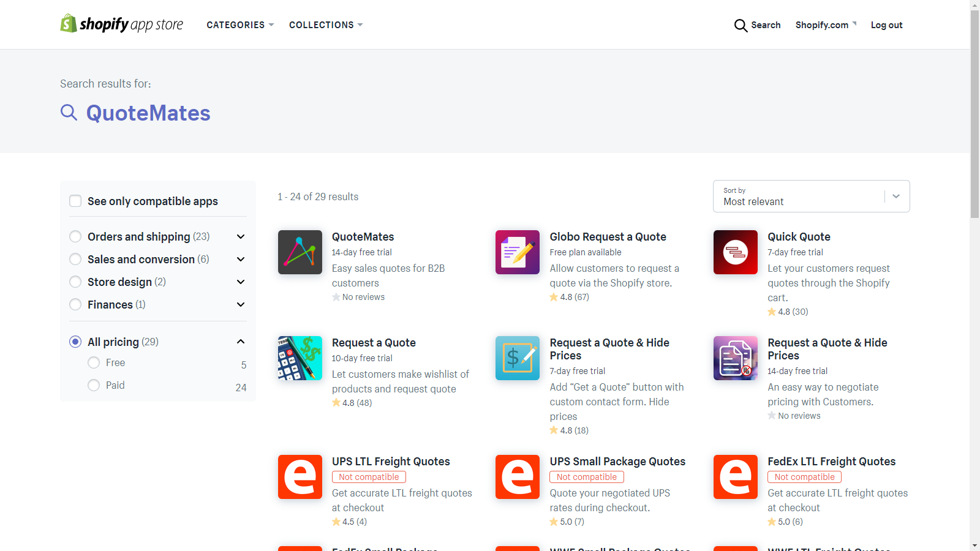Image resolution: width=980 pixels, height=551 pixels.
Task: Select Finances filter radio
Action: (x=75, y=304)
